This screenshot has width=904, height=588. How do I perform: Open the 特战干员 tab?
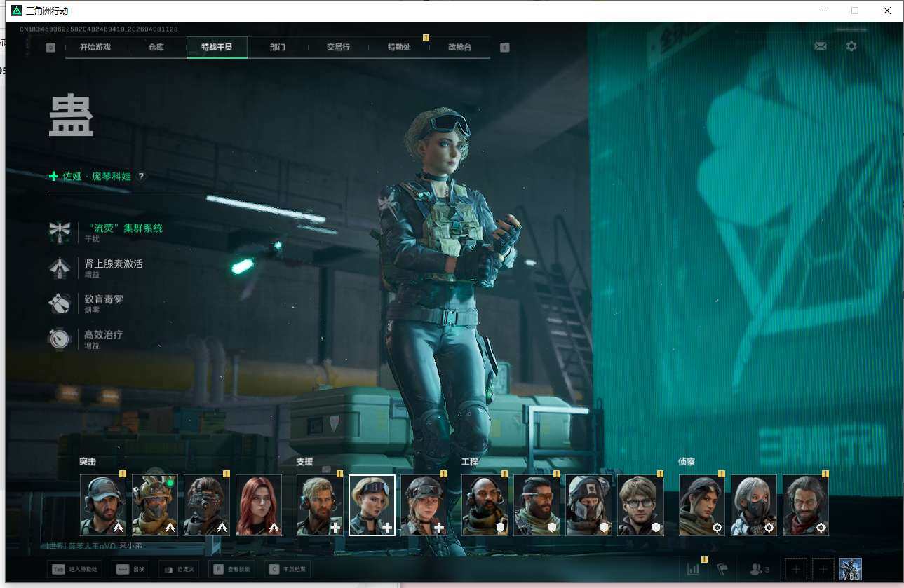coord(217,48)
